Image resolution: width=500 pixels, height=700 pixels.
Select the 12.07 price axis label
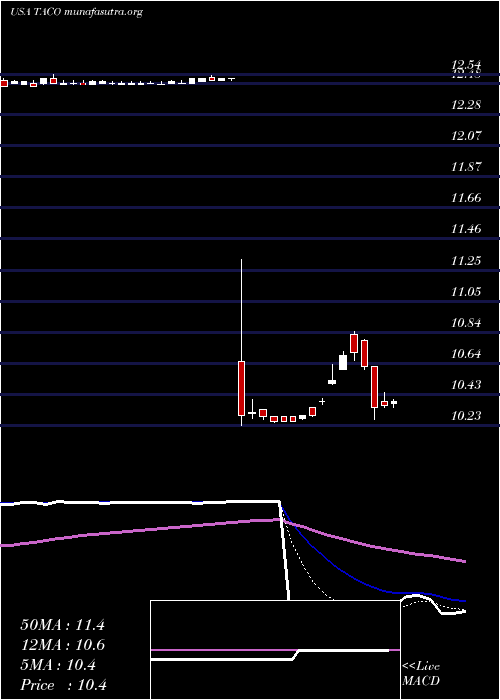click(466, 136)
